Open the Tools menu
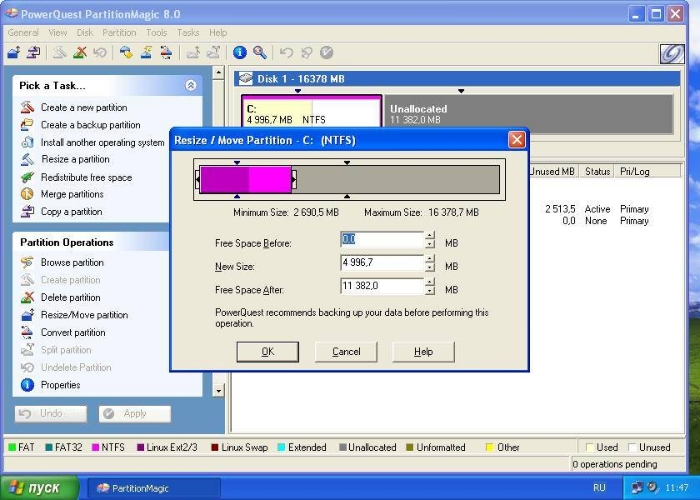This screenshot has width=700, height=500. [156, 33]
